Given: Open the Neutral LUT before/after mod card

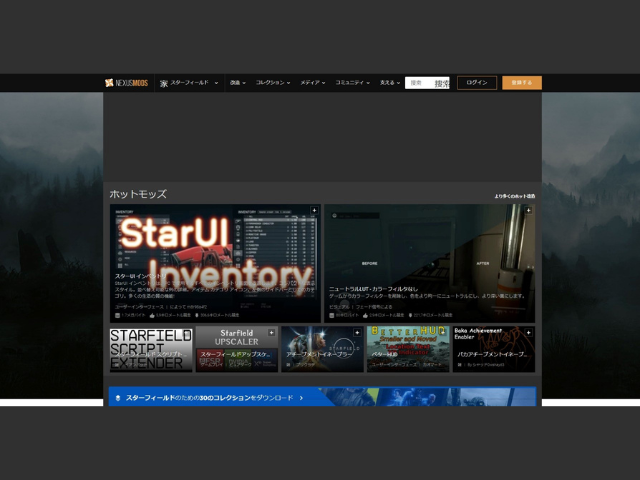Looking at the screenshot, I should [429, 263].
